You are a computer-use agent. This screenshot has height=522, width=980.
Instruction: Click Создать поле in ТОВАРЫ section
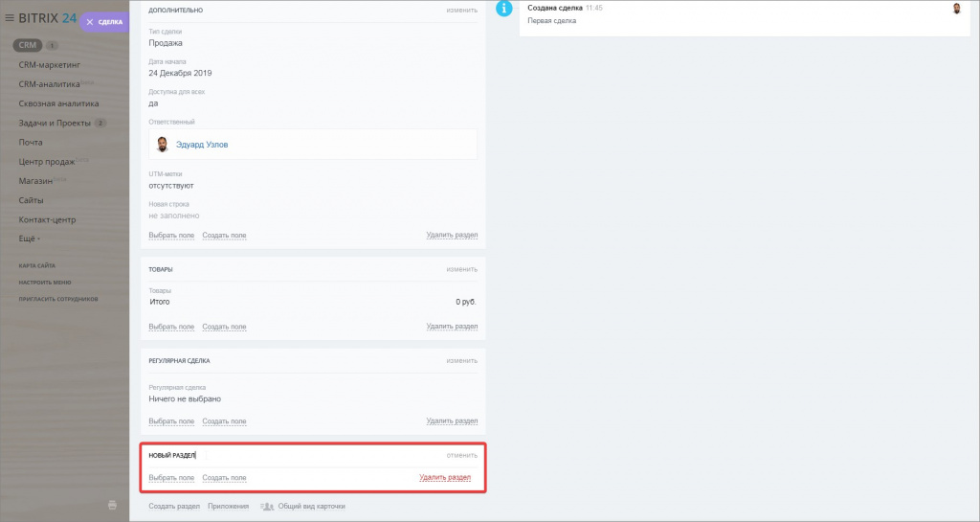[x=224, y=327]
